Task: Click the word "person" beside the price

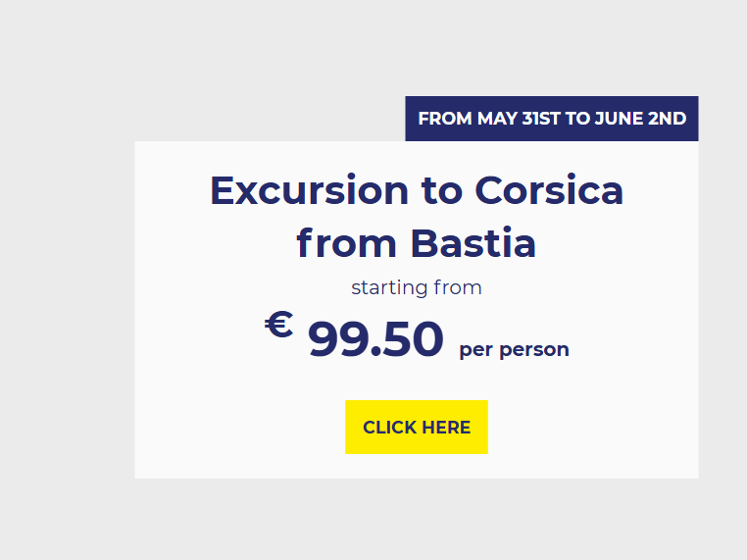Action: pyautogui.click(x=534, y=350)
